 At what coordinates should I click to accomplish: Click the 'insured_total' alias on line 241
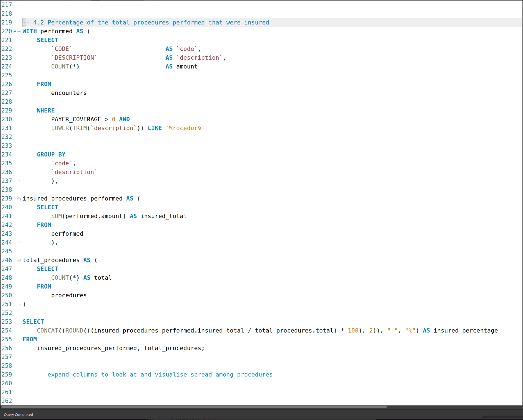[164, 216]
